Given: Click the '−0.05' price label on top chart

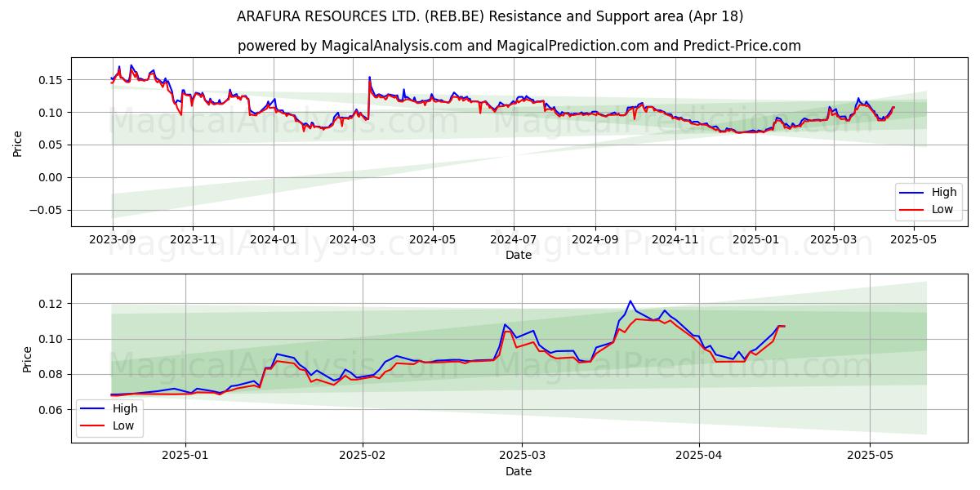Looking at the screenshot, I should pyautogui.click(x=47, y=210).
